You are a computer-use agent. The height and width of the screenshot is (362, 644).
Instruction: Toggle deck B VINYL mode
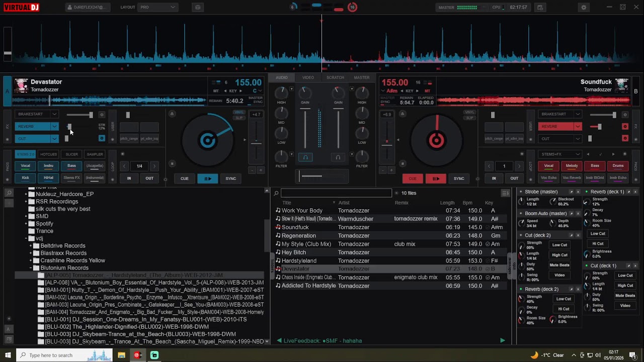(469, 112)
